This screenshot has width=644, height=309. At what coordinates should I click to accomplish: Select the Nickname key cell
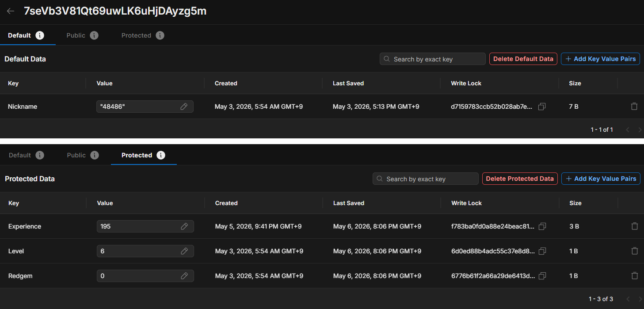click(23, 107)
